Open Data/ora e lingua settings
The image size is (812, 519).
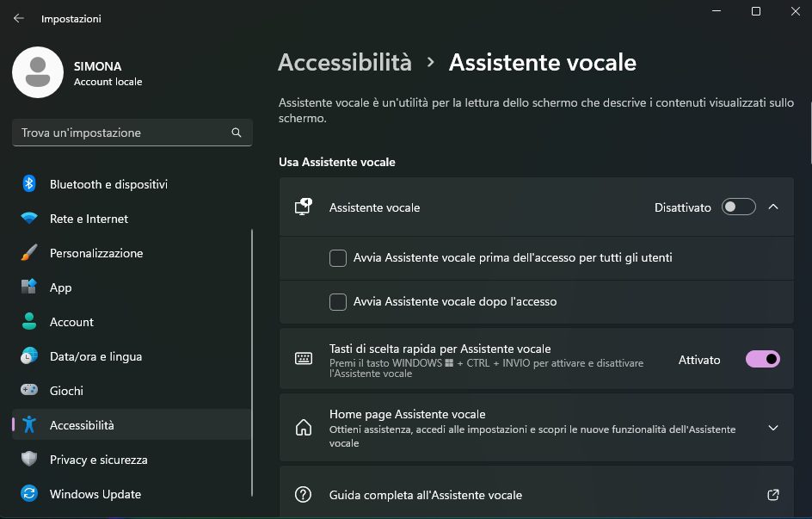tap(132, 356)
